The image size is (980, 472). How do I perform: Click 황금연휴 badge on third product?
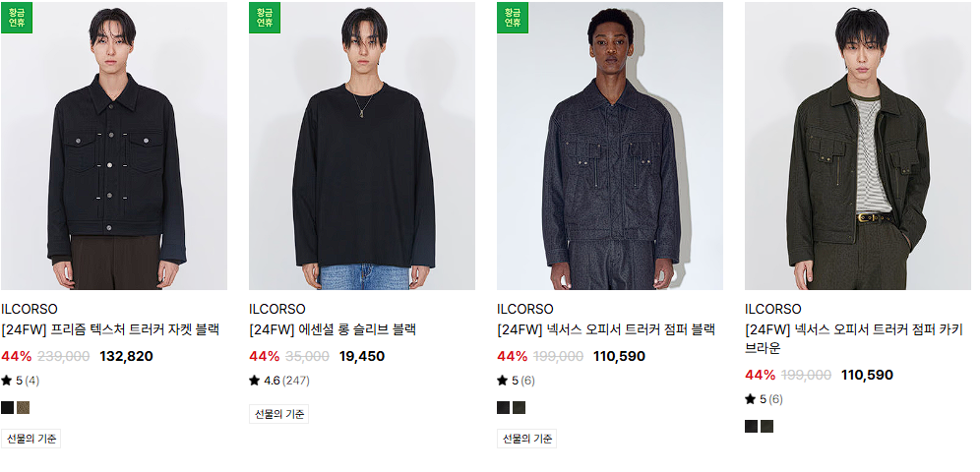click(x=513, y=18)
